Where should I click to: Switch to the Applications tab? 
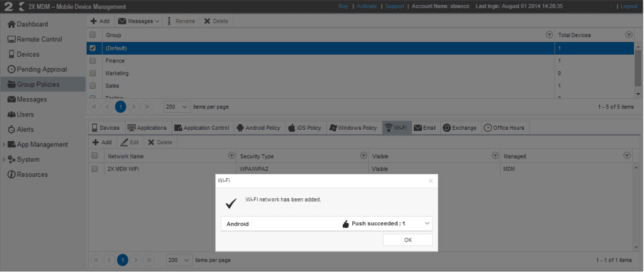tap(147, 128)
